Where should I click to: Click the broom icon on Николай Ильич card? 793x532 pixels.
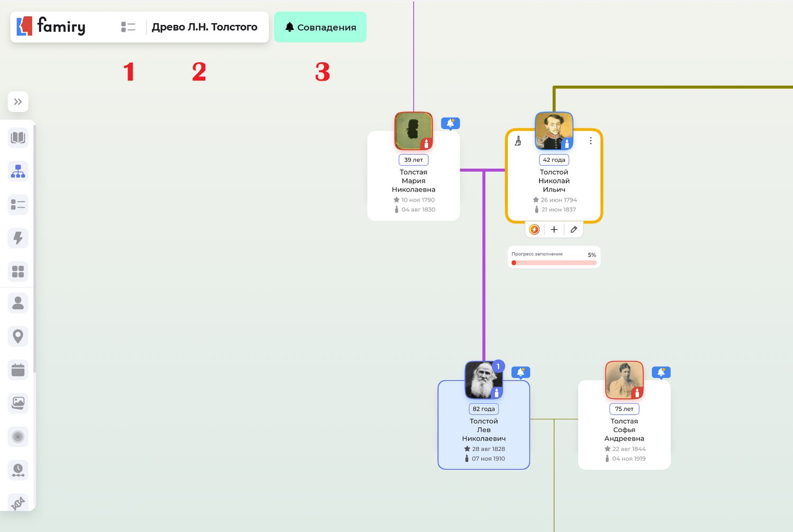coord(518,141)
